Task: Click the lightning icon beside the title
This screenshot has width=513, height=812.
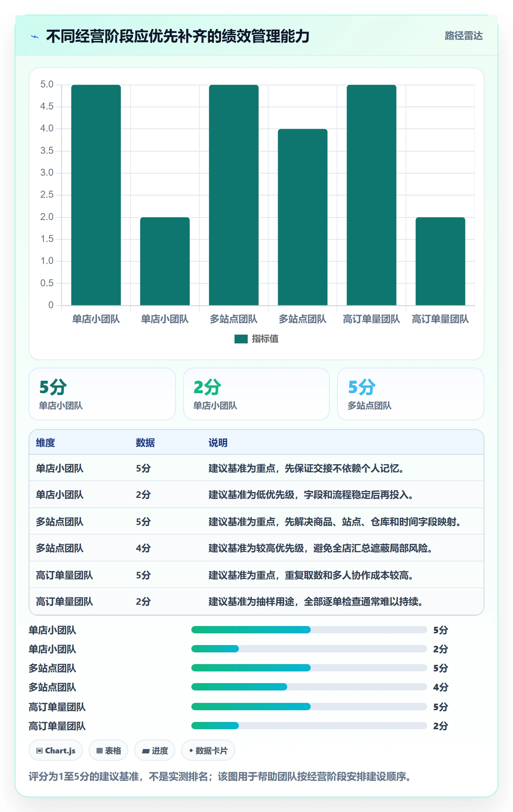Action: point(35,37)
